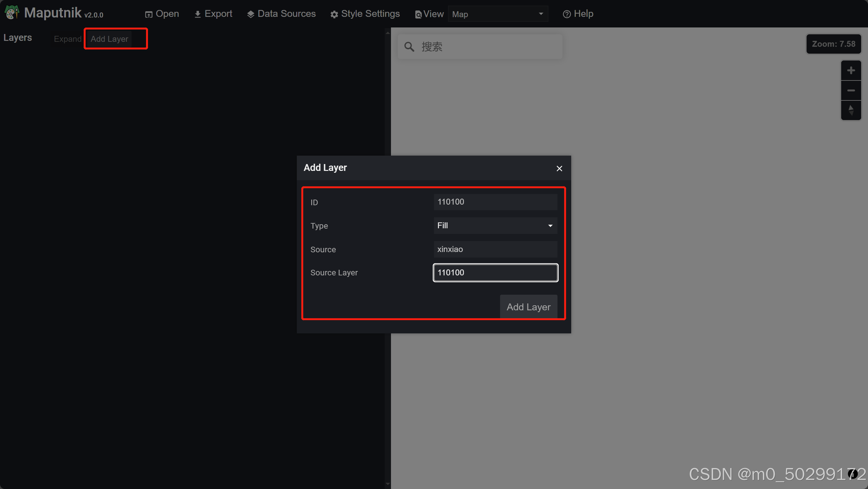Click the ID input field
The image size is (868, 489).
pos(495,202)
